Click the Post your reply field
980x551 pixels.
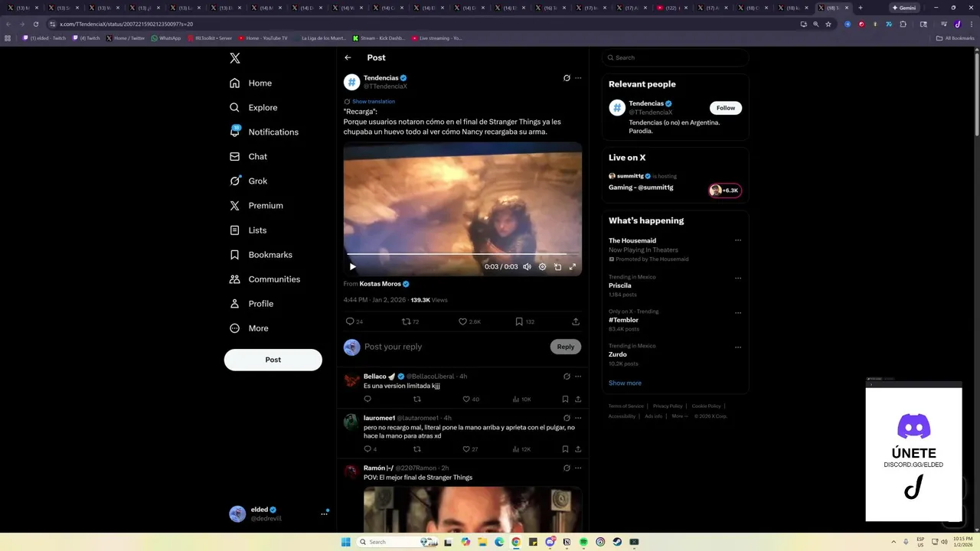pos(454,347)
